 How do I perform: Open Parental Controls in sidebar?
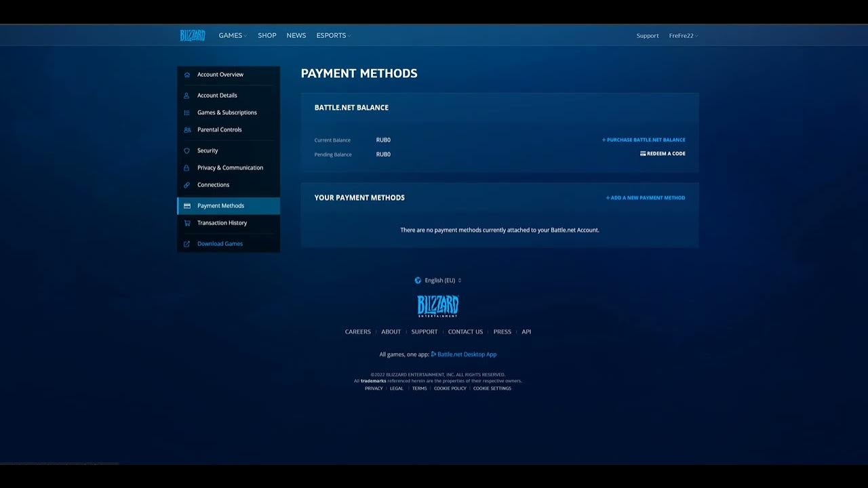tap(229, 129)
